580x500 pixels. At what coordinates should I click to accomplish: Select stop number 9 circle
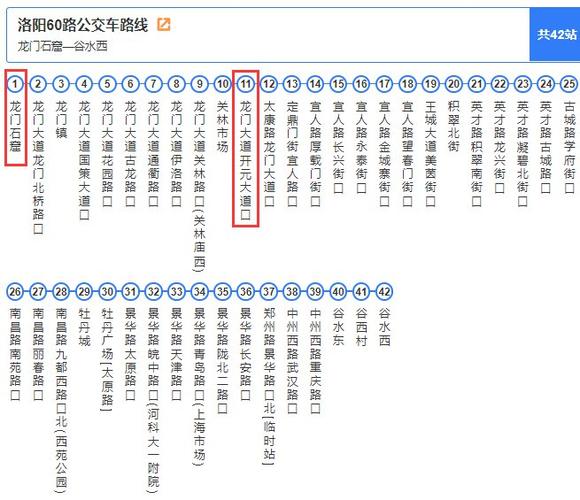[200, 84]
